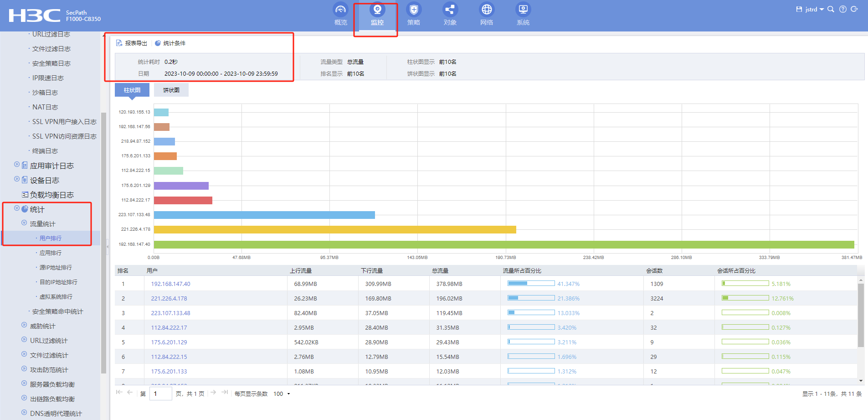Open the 概览 overview icon in top navigation
The height and width of the screenshot is (420, 868).
click(340, 10)
